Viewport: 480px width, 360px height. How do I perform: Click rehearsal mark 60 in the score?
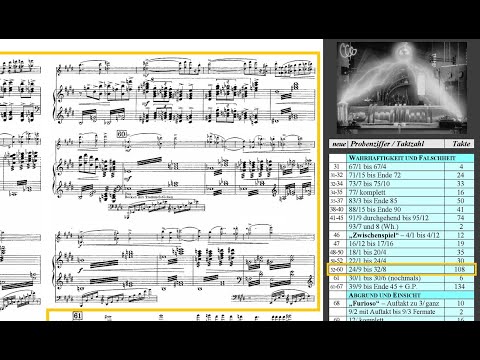(122, 134)
